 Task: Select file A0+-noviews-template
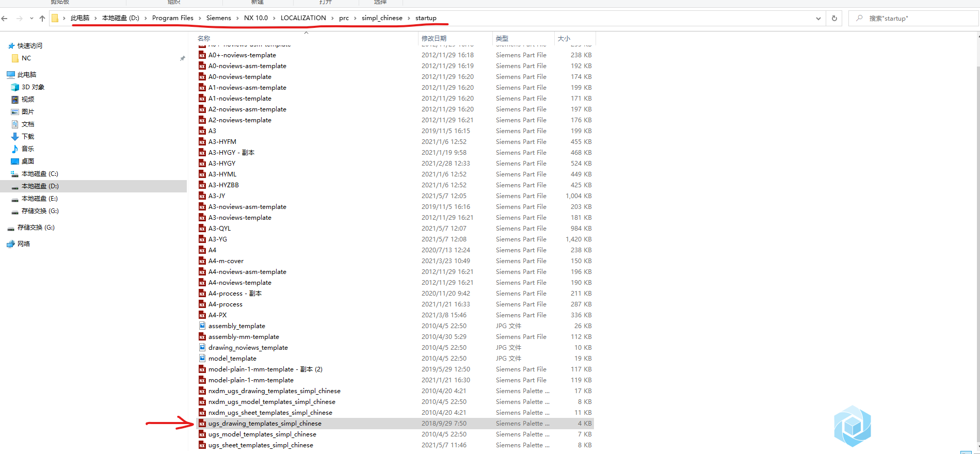click(242, 55)
